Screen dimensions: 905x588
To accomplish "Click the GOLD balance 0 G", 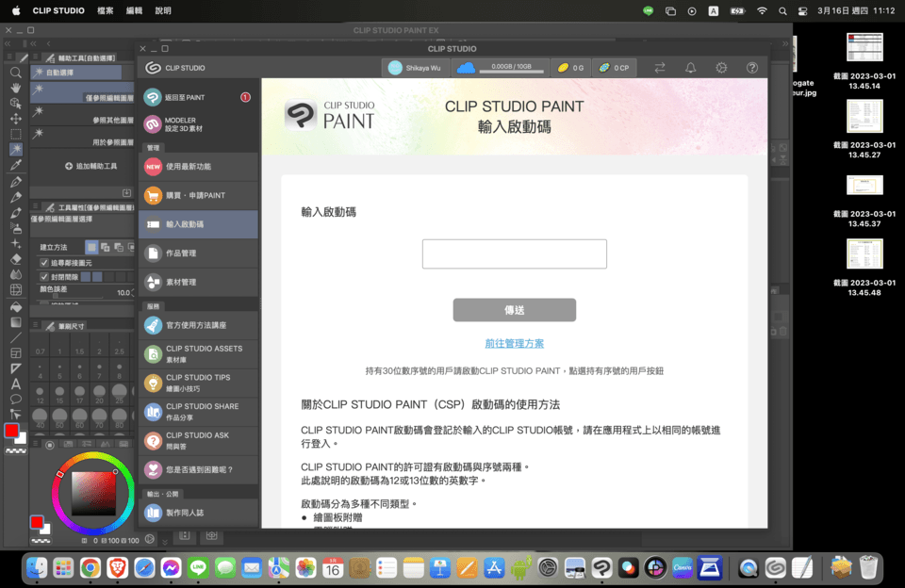I will point(571,68).
